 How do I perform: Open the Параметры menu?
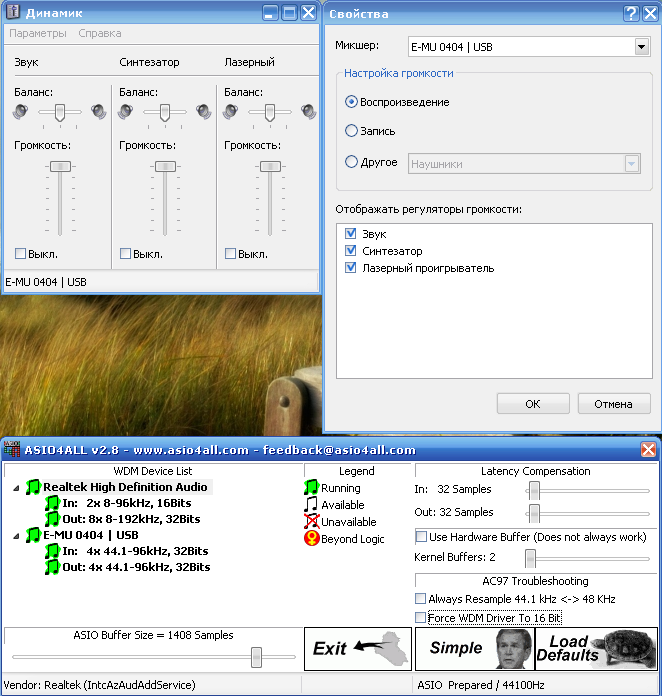point(38,33)
